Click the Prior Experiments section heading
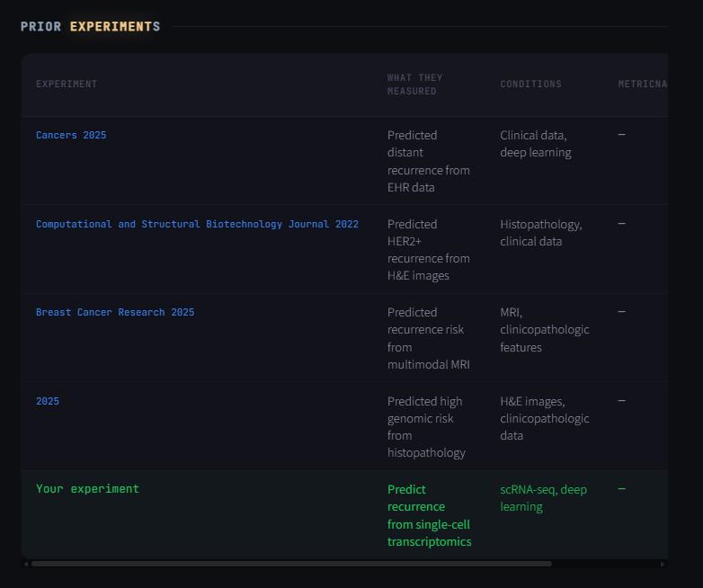The image size is (703, 588). coord(90,26)
